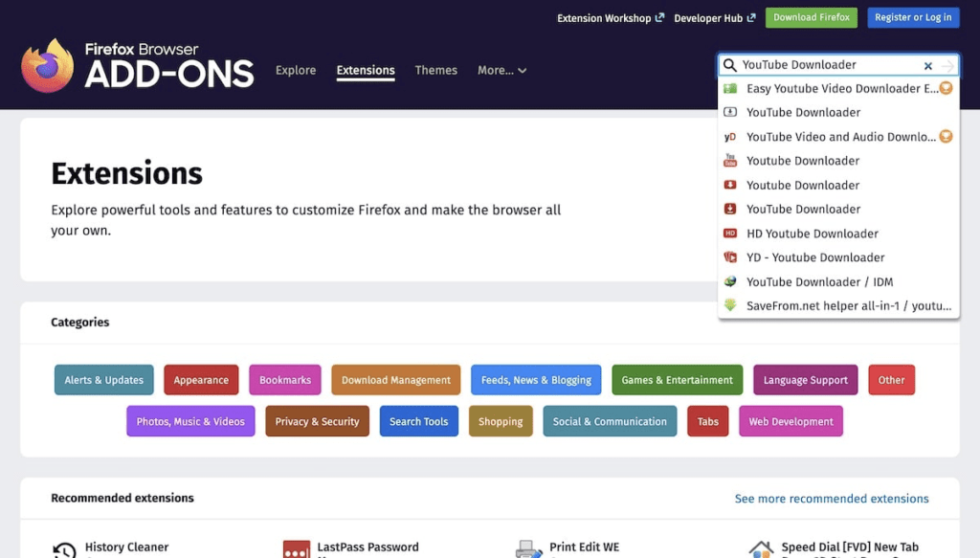
Task: Open the Other category
Action: coord(891,380)
